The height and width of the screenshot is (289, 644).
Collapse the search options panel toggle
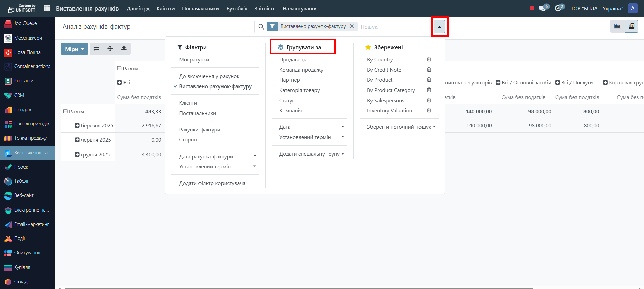(x=439, y=27)
